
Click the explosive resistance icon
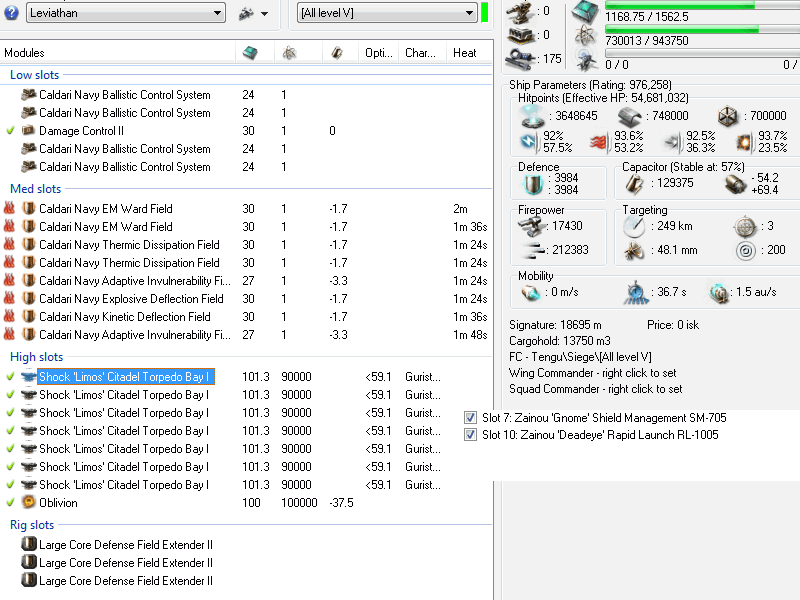point(743,142)
